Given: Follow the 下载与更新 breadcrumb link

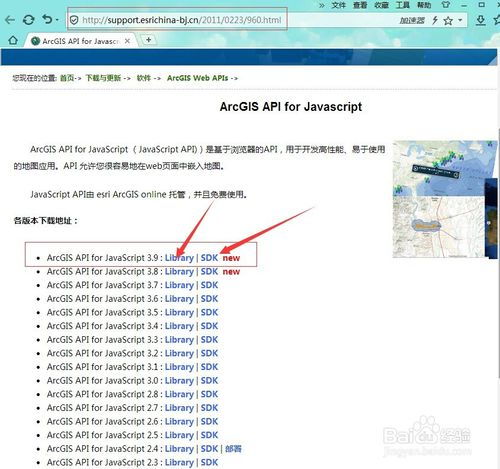Looking at the screenshot, I should pyautogui.click(x=103, y=78).
